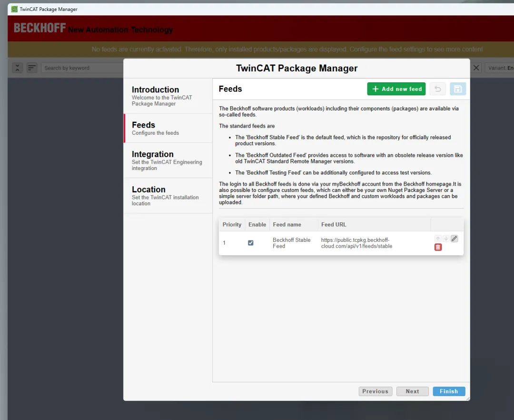This screenshot has width=514, height=420.
Task: Click the save floppy disk icon
Action: pyautogui.click(x=458, y=89)
